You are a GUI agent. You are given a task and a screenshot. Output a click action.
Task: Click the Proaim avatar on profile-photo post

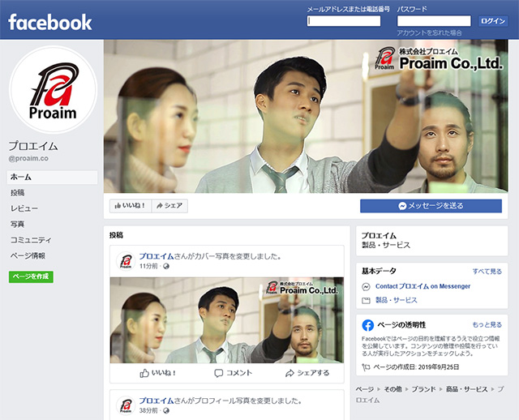coord(126,405)
